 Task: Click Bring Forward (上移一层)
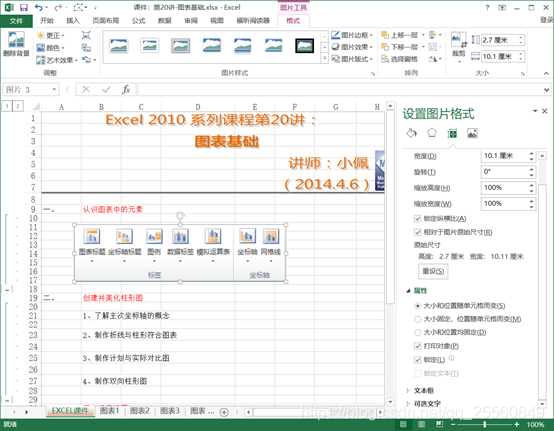point(400,35)
